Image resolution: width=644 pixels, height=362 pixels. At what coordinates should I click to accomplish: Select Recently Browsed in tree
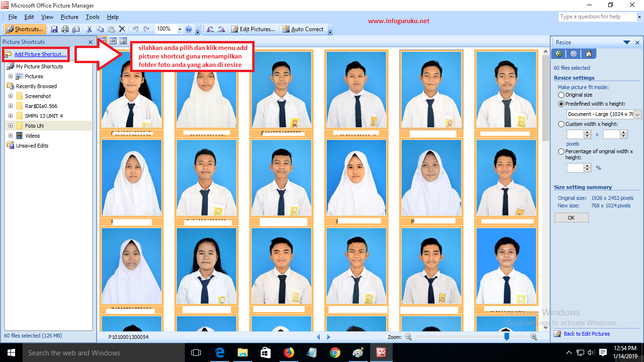(36, 86)
